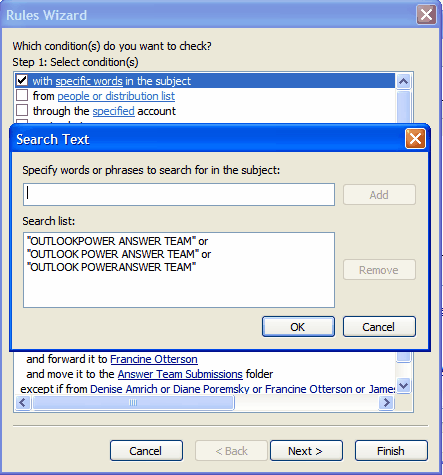Screen dimensions: 443x475
Task: Select "OUTLOOK POWERANSWER TEAM" search list entry
Action: pos(111,267)
